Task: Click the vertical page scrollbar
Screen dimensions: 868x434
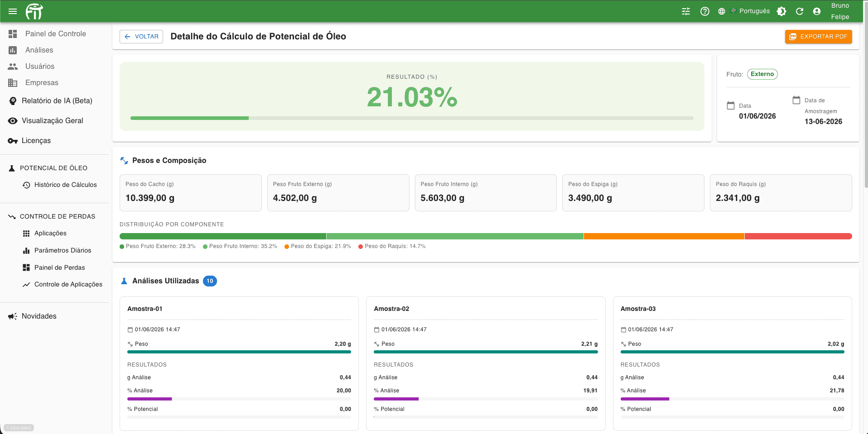Action: coord(866,95)
